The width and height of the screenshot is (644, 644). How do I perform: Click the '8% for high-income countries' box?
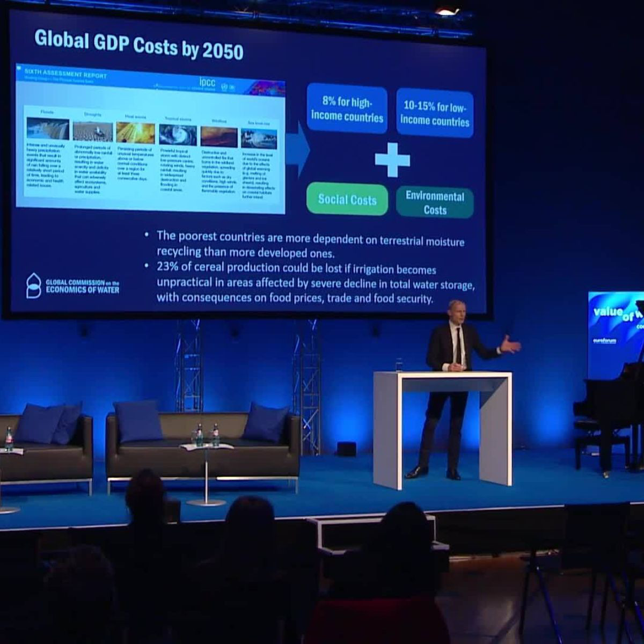(347, 110)
